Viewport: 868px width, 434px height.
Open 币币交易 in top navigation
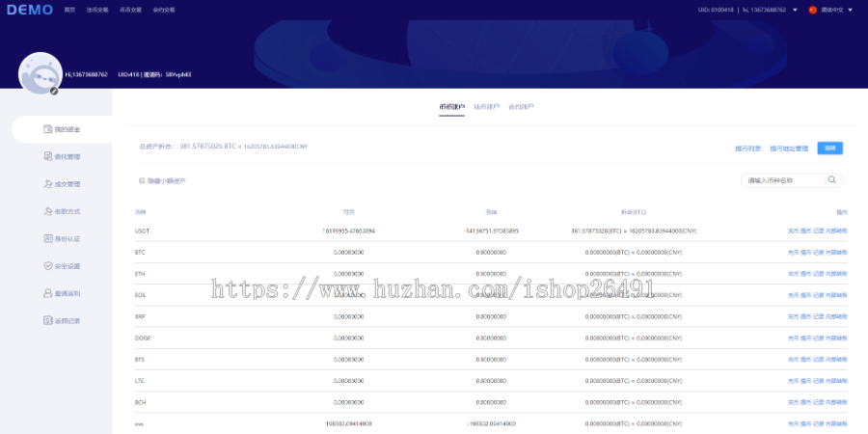pyautogui.click(x=130, y=10)
